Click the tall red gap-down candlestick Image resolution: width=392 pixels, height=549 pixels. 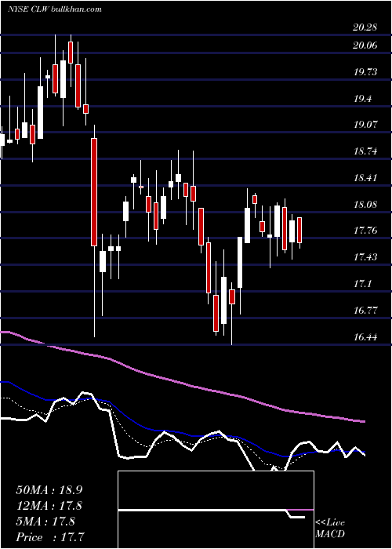tap(94, 192)
